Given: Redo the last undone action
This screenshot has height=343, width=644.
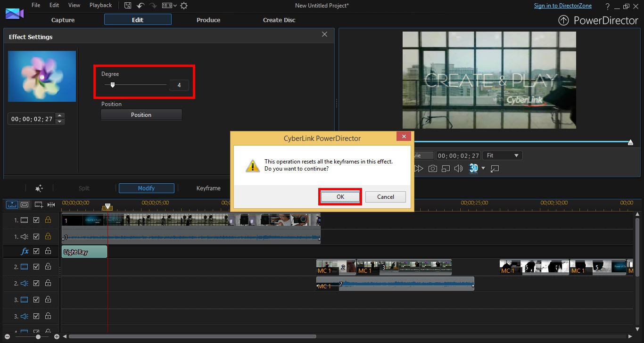Looking at the screenshot, I should pyautogui.click(x=153, y=6).
